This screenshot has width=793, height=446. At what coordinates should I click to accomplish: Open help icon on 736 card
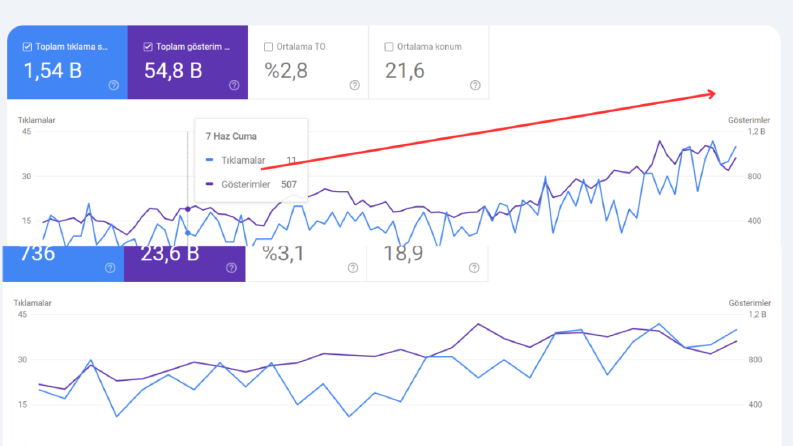pyautogui.click(x=110, y=267)
